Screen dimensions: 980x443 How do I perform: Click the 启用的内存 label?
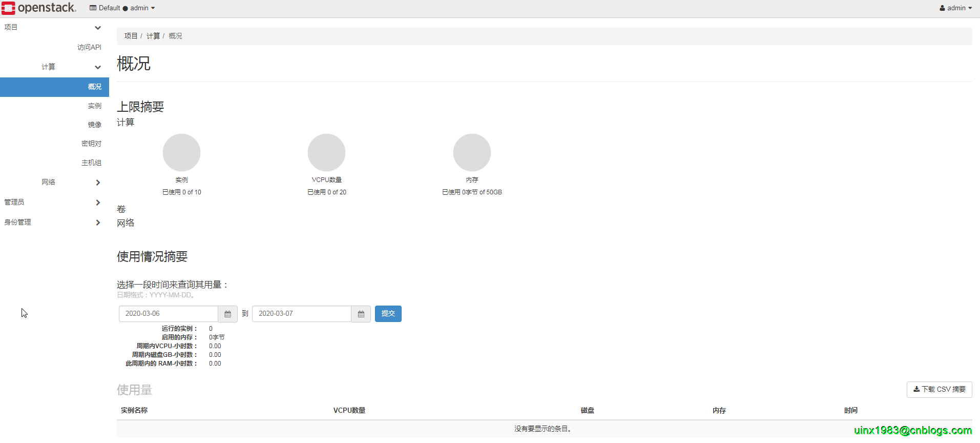(179, 337)
